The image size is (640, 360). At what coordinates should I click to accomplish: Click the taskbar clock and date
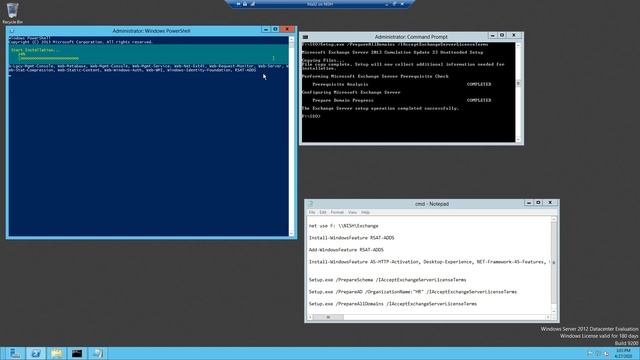click(623, 353)
